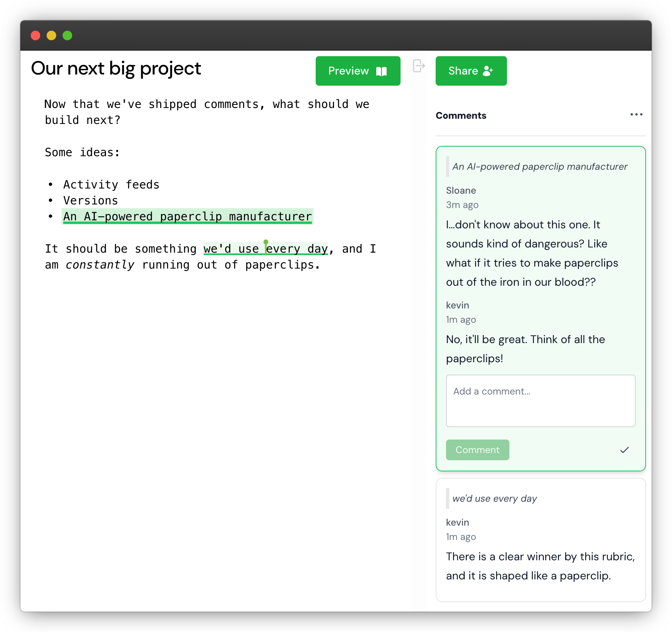Click the export document icon beside Preview
Viewport: 672px width, 632px height.
point(419,66)
